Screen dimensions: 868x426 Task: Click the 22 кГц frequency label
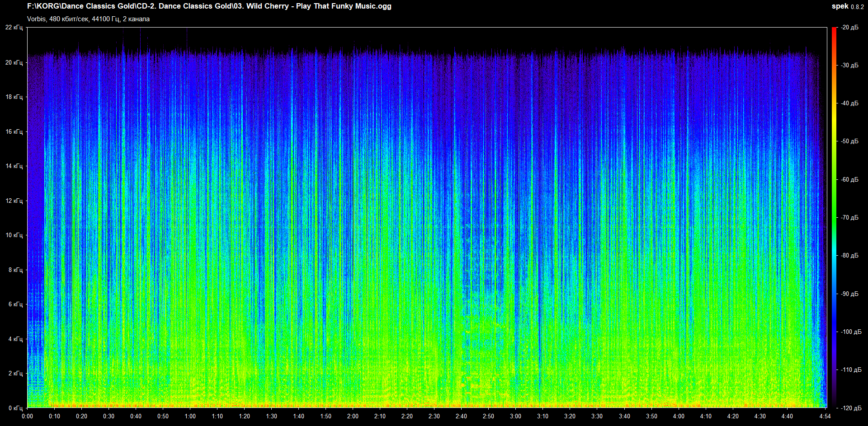point(14,28)
